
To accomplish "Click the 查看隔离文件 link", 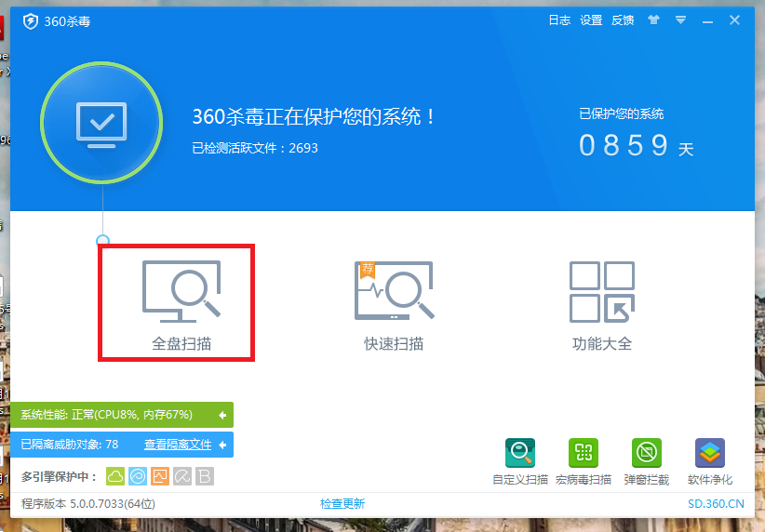I will 177,445.
